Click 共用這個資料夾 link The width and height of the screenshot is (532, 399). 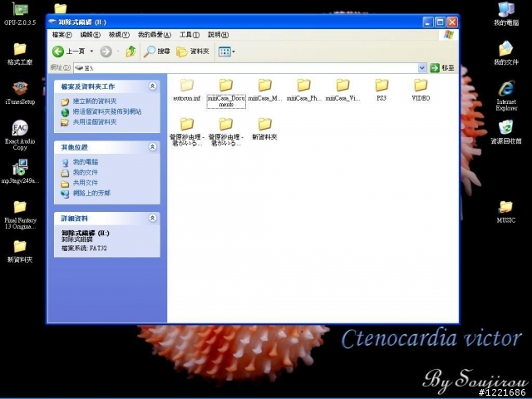(x=95, y=122)
